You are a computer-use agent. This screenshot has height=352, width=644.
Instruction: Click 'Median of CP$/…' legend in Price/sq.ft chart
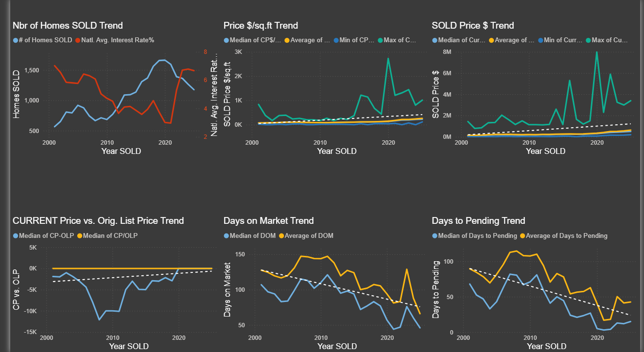pyautogui.click(x=256, y=40)
